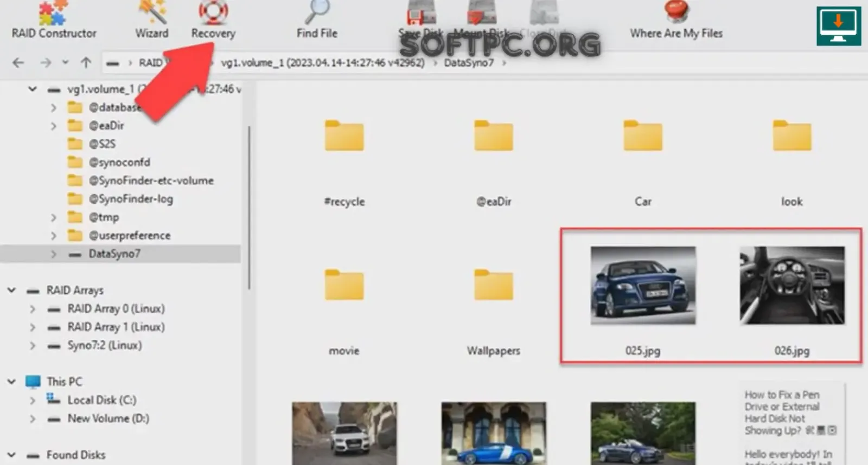The width and height of the screenshot is (868, 465).
Task: Open the white Audi SUV photo thumbnail
Action: click(x=344, y=433)
